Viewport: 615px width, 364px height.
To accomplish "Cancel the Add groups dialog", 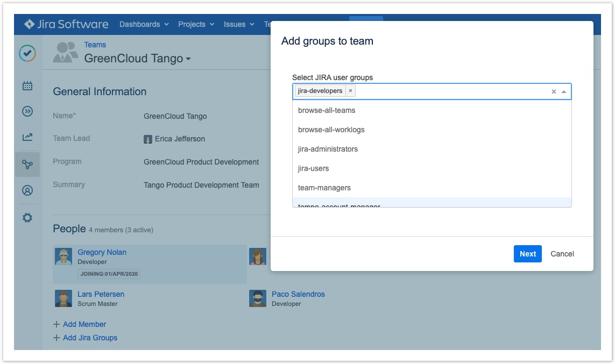I will pos(562,254).
